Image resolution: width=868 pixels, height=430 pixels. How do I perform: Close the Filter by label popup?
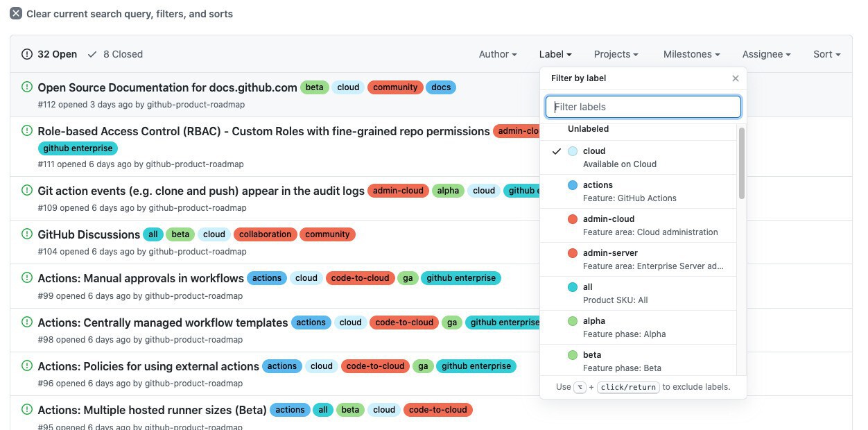pyautogui.click(x=736, y=78)
